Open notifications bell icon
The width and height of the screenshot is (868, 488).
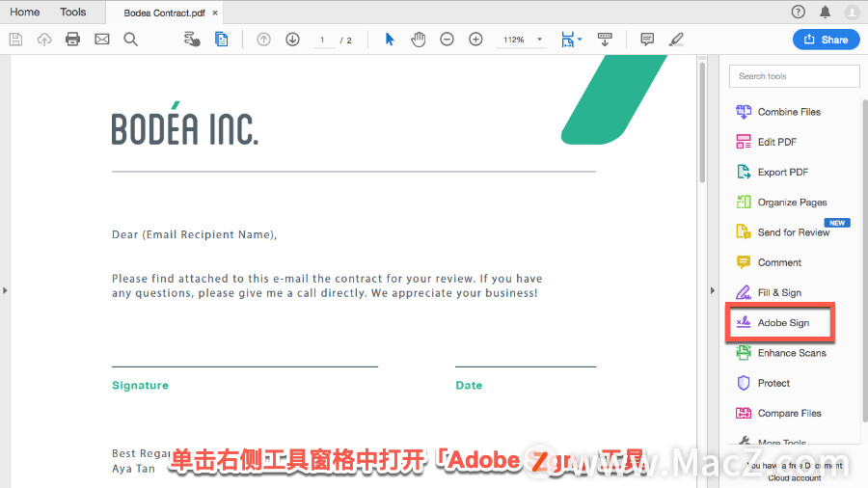click(x=825, y=12)
